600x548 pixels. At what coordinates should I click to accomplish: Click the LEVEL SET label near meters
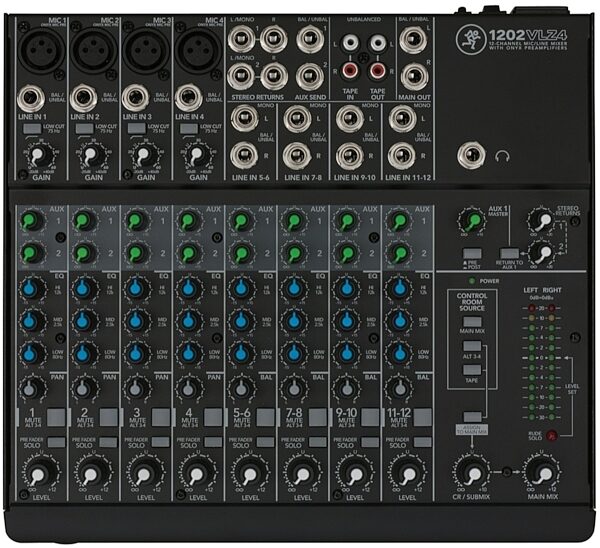pos(572,389)
